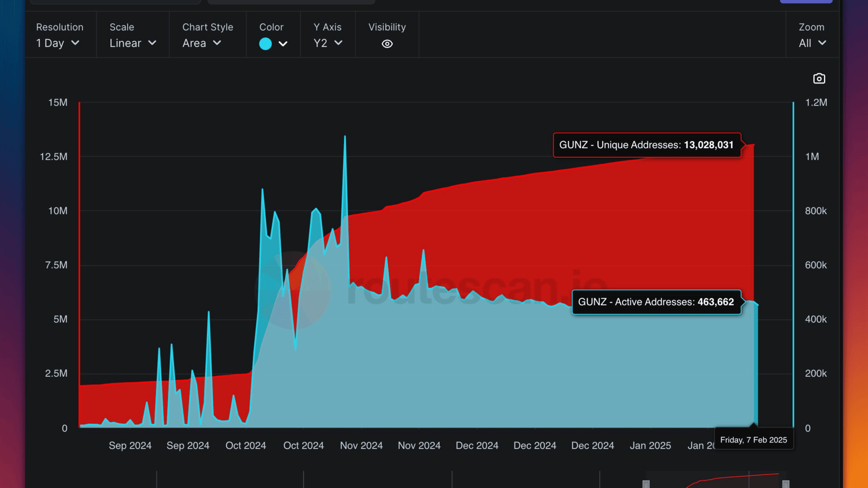Click the Visibility eye icon

pyautogui.click(x=387, y=43)
